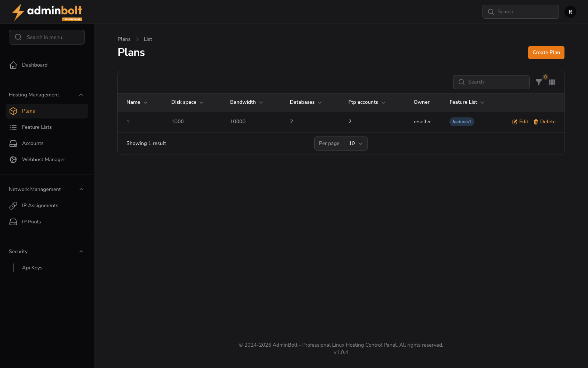Screen dimensions: 588x368
Task: Click the Feature Lists list icon
Action: click(x=13, y=127)
